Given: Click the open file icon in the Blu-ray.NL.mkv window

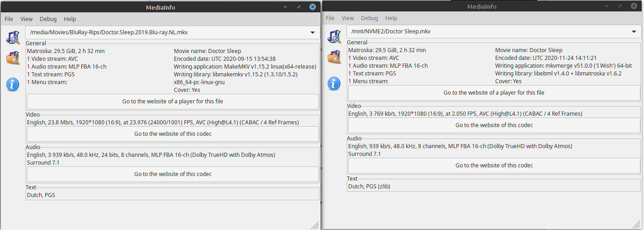Looking at the screenshot, I should pos(13,37).
